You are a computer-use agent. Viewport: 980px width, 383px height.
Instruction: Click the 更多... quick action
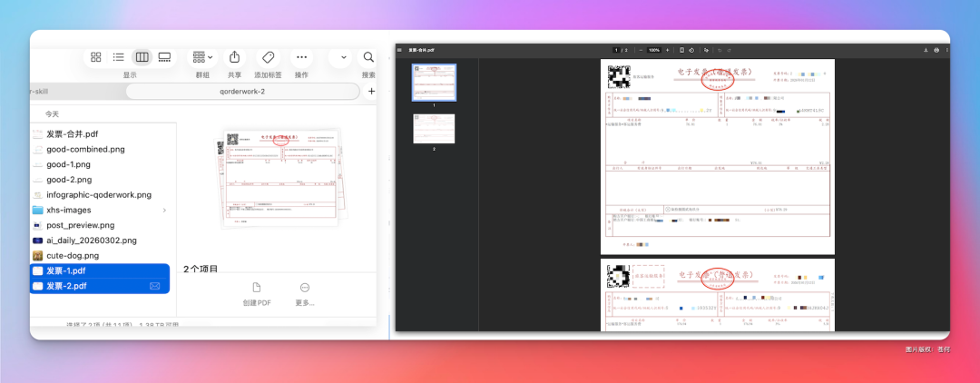[x=305, y=294]
